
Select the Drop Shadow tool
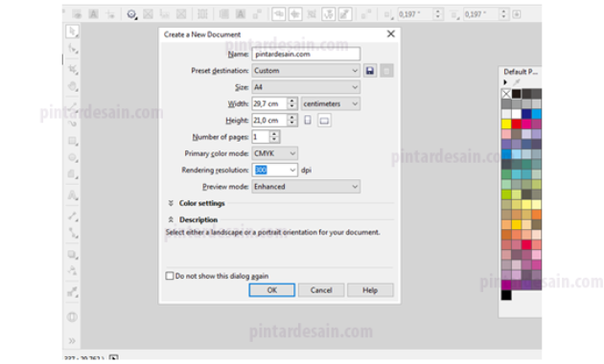tap(73, 255)
